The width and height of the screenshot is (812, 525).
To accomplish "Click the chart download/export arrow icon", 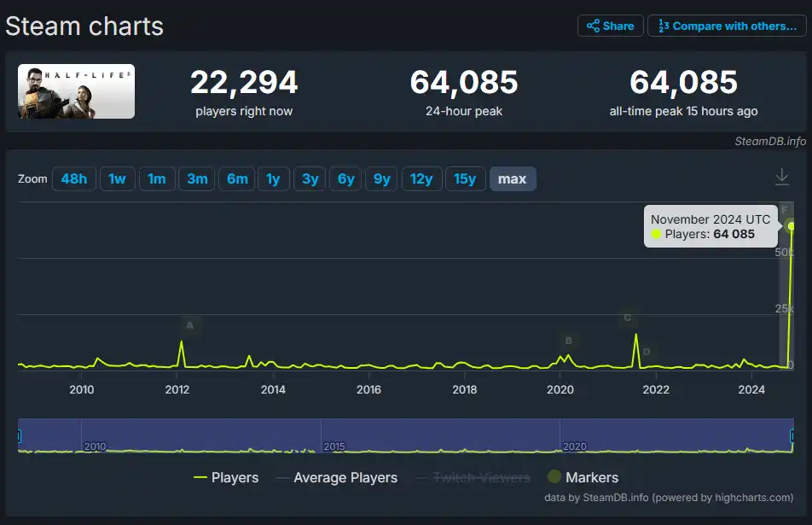I will tap(781, 175).
